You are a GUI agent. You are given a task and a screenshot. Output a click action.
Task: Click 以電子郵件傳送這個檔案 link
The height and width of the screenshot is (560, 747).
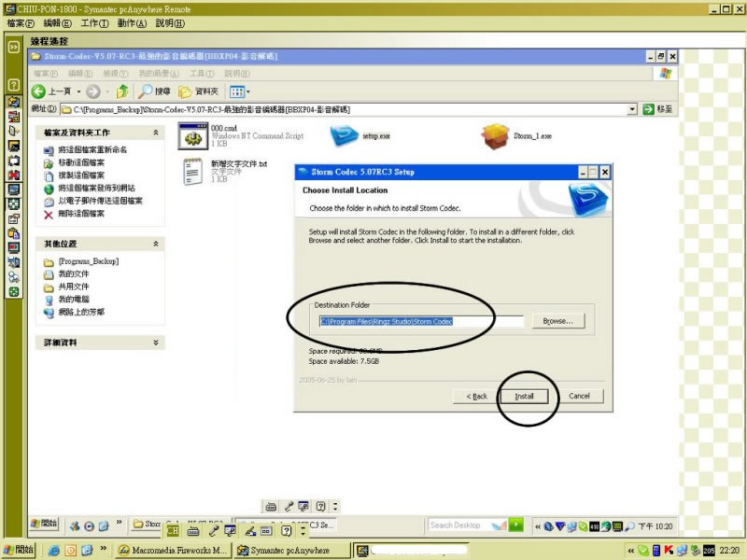[100, 201]
